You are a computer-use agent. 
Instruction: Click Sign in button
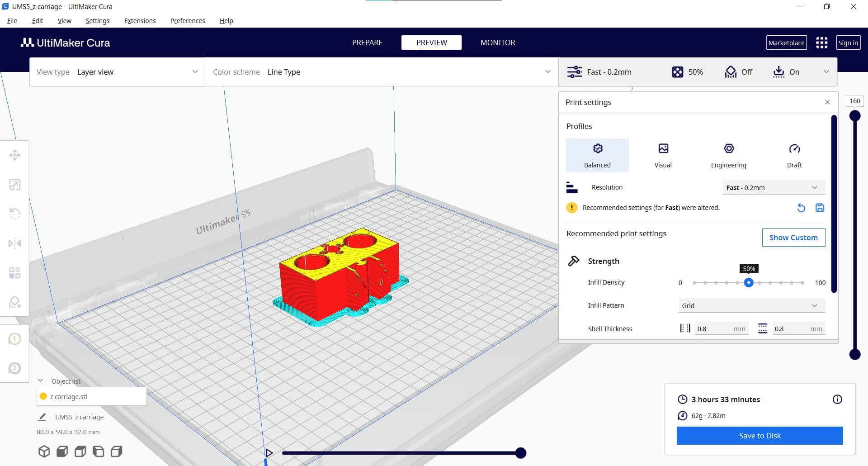[x=848, y=43]
